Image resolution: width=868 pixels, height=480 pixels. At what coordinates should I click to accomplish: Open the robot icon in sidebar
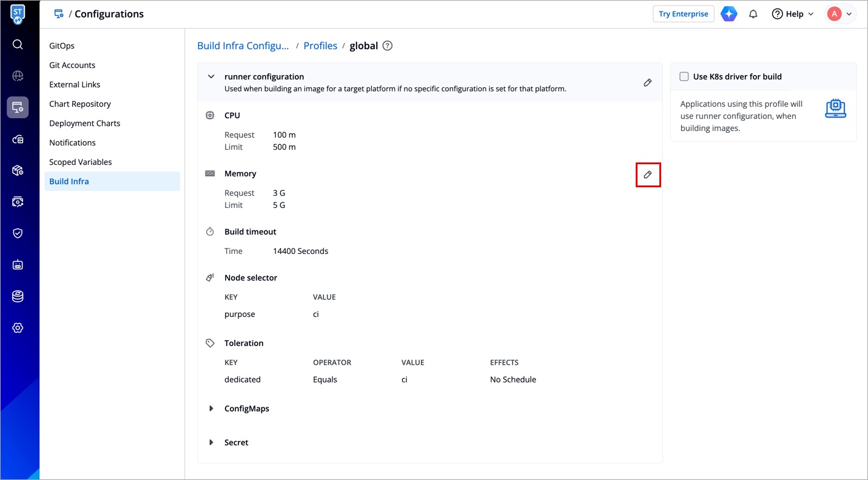pos(18,265)
